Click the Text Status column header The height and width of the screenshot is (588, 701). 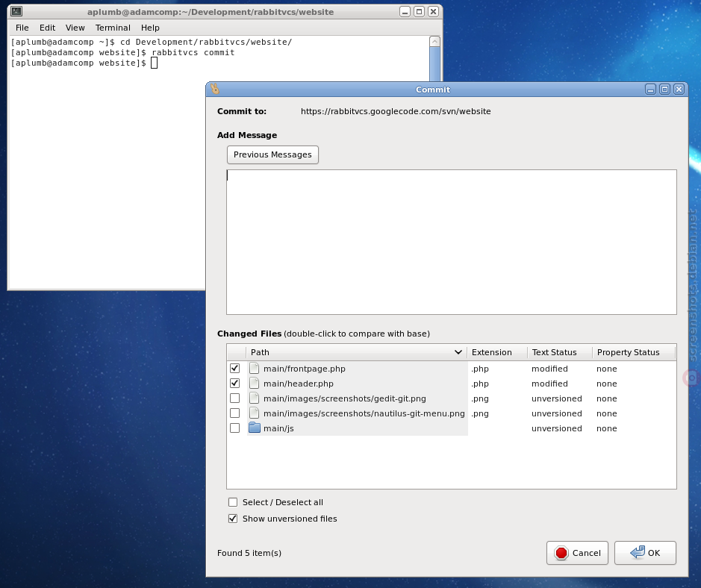pos(560,352)
